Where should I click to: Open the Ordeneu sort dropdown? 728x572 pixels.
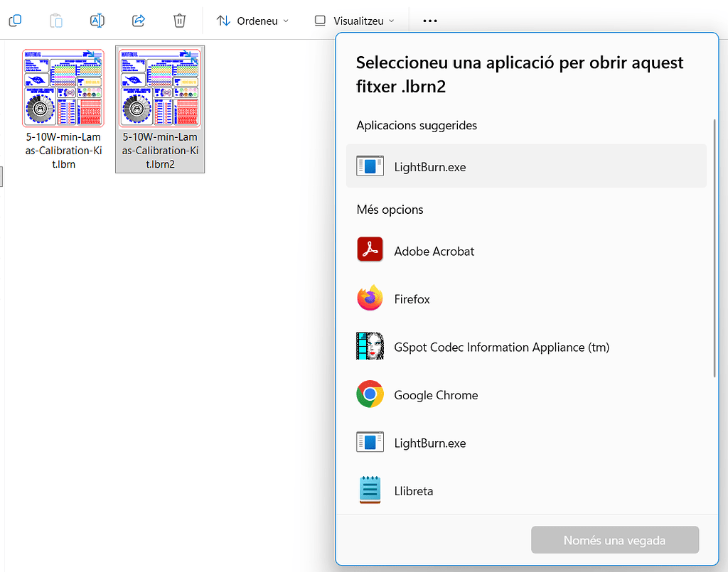coord(252,21)
